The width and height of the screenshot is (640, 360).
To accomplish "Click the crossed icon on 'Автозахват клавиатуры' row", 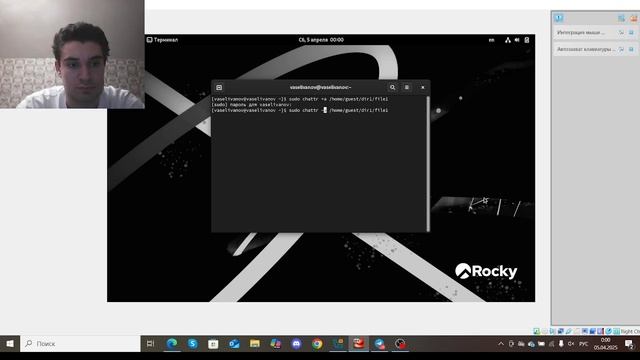I will (621, 49).
